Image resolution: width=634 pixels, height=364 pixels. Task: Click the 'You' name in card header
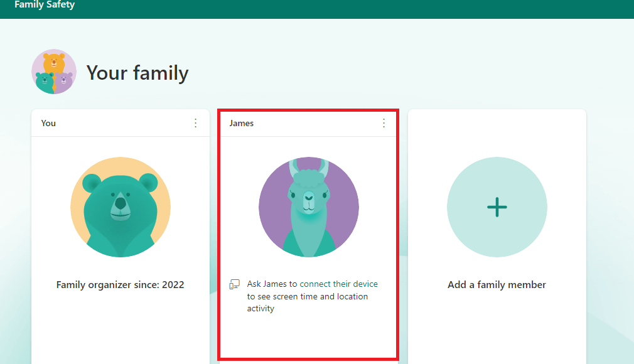coord(48,123)
